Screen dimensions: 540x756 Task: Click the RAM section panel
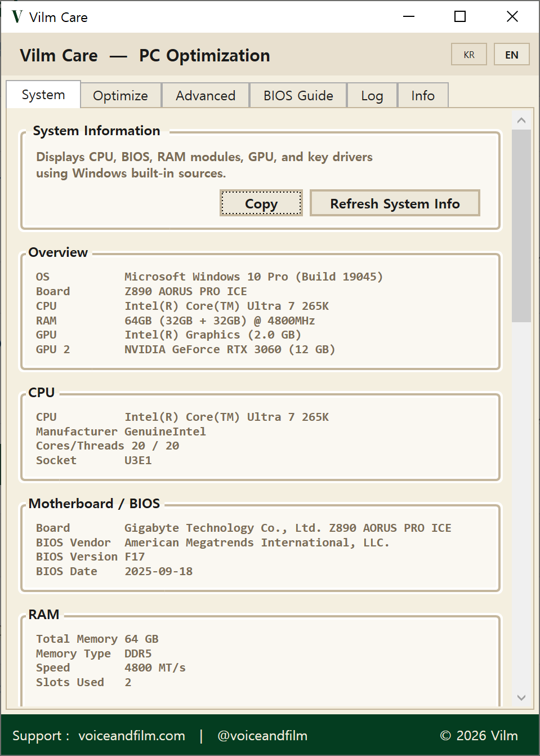[x=260, y=659]
